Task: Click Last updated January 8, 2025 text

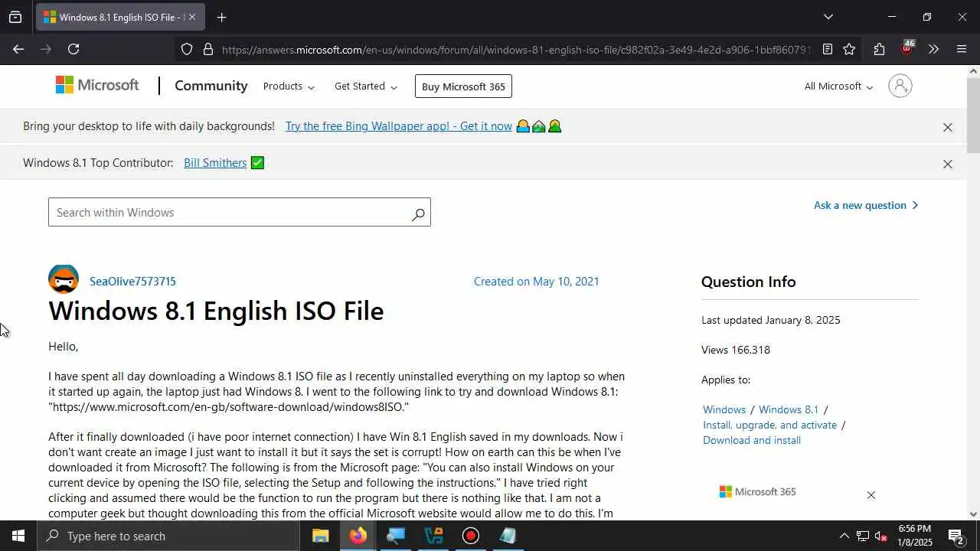Action: click(771, 320)
